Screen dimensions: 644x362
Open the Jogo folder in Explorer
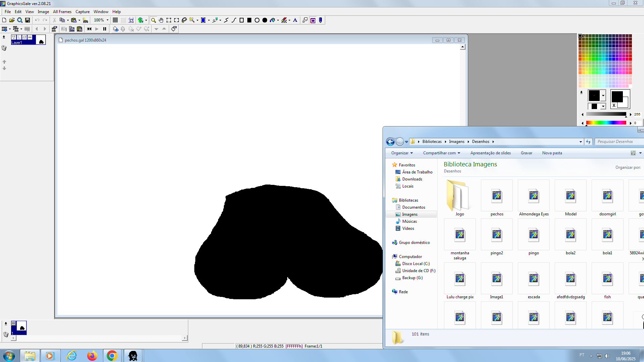pos(460,198)
